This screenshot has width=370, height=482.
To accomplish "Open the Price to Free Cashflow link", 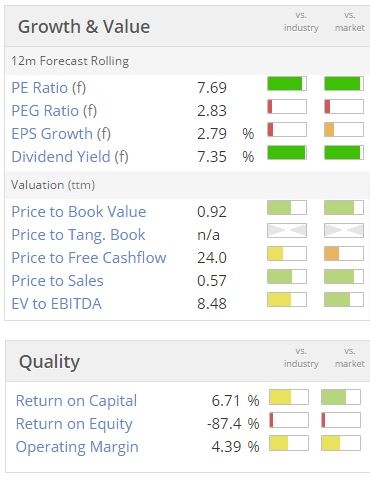I will pyautogui.click(x=89, y=258).
